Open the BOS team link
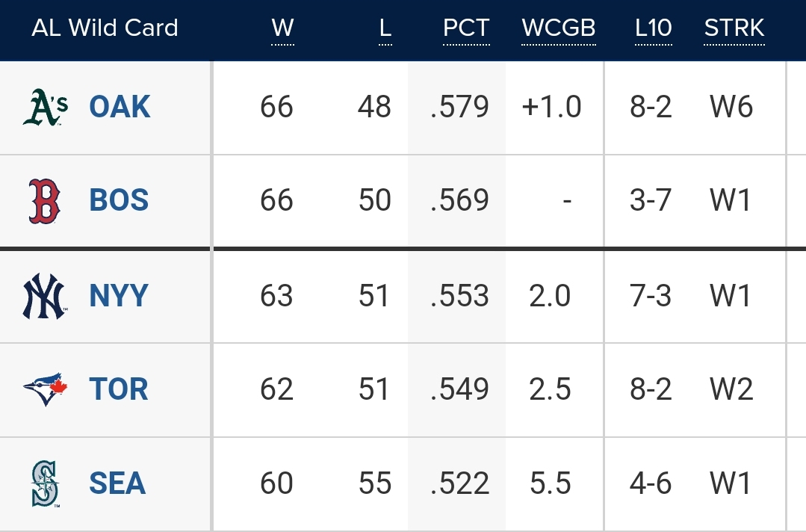This screenshot has height=532, width=806. coord(119,201)
